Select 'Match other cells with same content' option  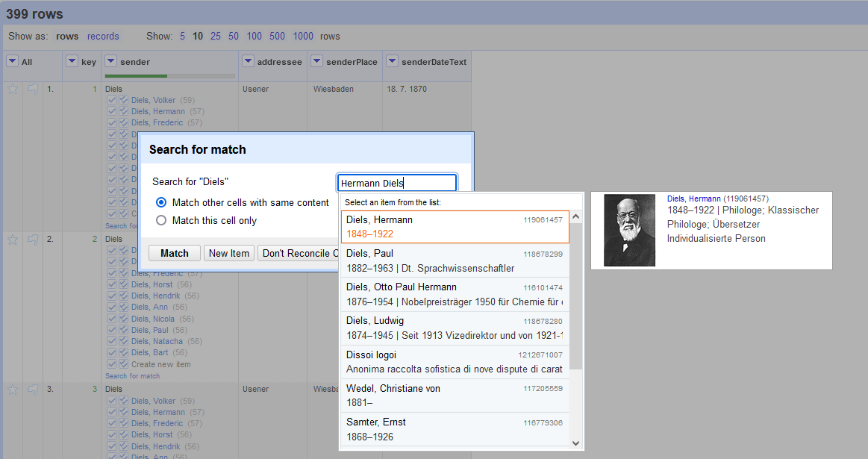[x=161, y=202]
